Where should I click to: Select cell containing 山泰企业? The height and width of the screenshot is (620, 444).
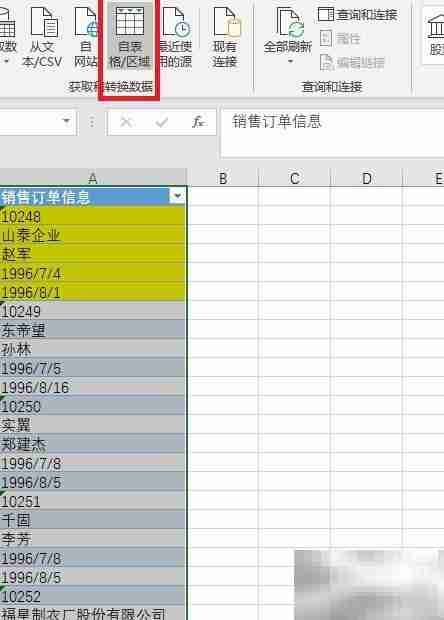pos(93,235)
